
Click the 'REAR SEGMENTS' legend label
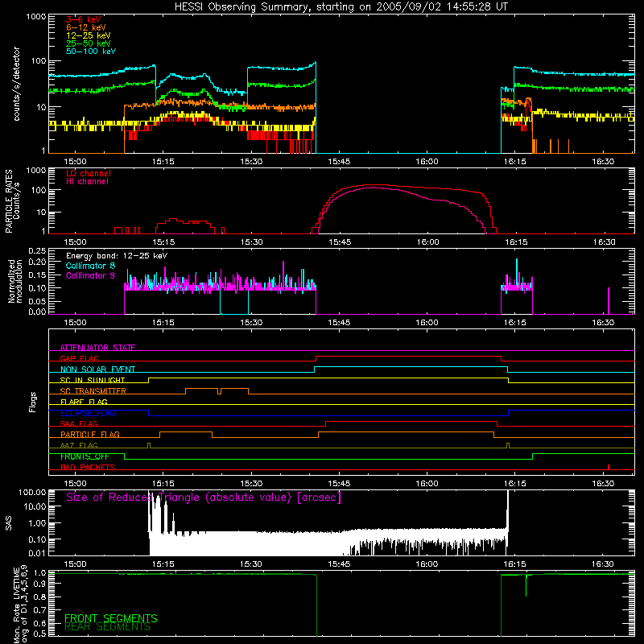pyautogui.click(x=107, y=627)
